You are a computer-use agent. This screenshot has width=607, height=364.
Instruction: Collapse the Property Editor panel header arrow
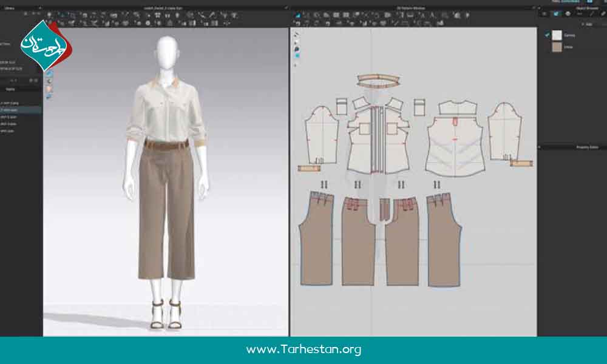click(x=540, y=147)
